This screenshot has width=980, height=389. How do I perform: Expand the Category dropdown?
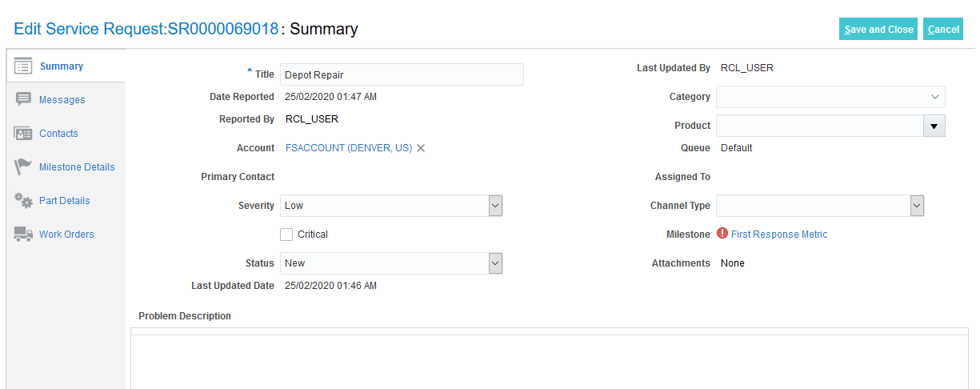tap(934, 97)
